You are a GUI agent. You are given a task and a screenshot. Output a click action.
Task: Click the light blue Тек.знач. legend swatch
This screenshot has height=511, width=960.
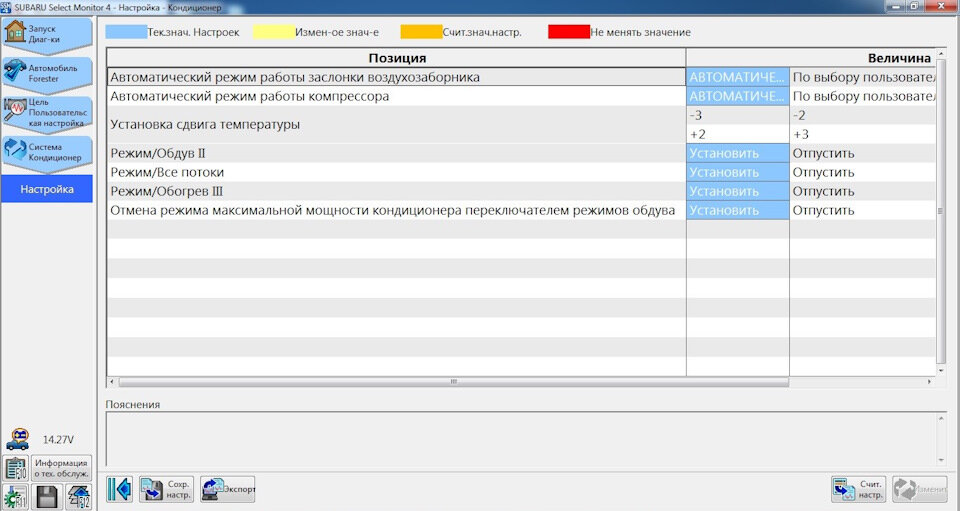click(126, 32)
